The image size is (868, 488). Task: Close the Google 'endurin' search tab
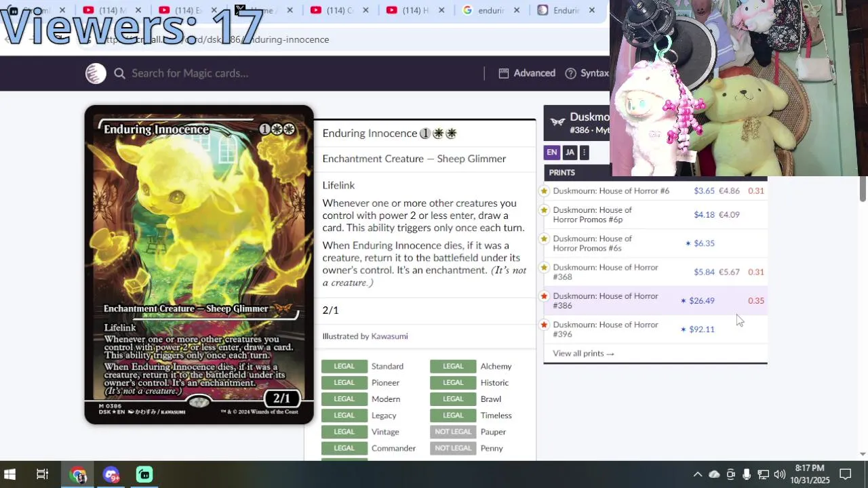pos(516,10)
